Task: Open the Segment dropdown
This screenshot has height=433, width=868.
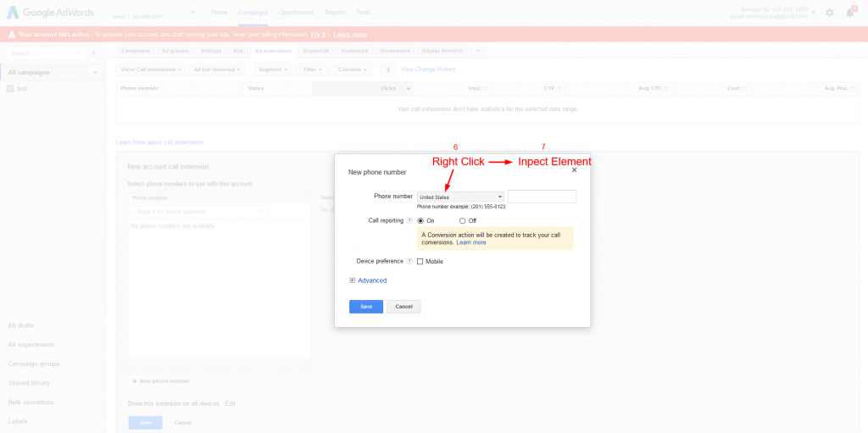Action: pos(272,69)
